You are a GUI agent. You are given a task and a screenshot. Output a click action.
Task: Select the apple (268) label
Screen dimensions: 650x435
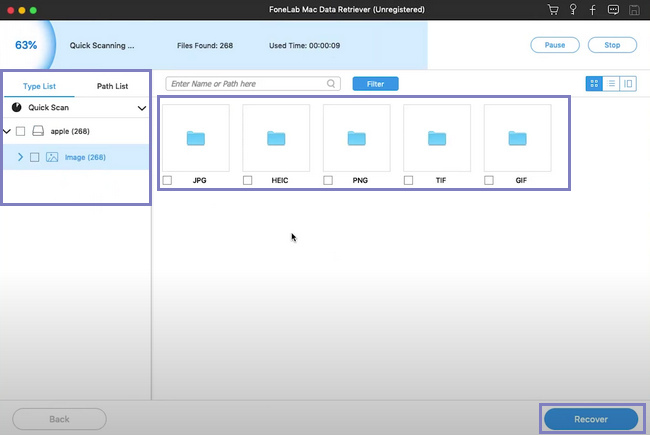[70, 131]
